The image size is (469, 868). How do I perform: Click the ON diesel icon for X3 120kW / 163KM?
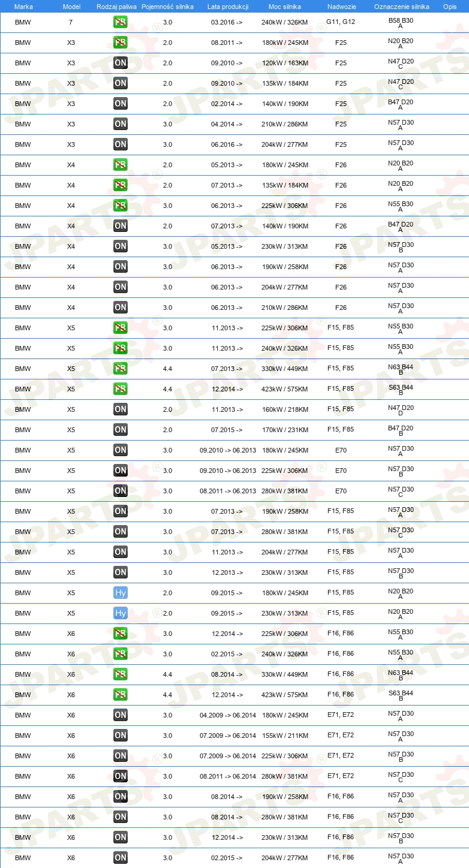121,63
